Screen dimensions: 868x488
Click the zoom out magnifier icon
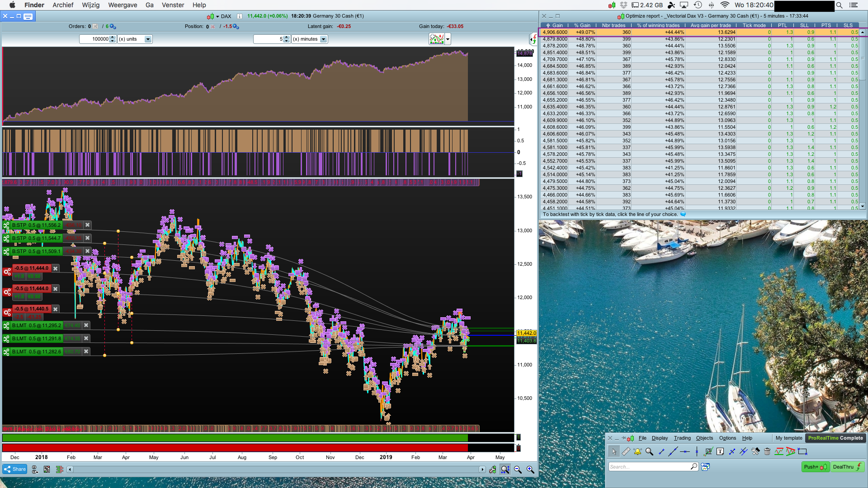(518, 470)
